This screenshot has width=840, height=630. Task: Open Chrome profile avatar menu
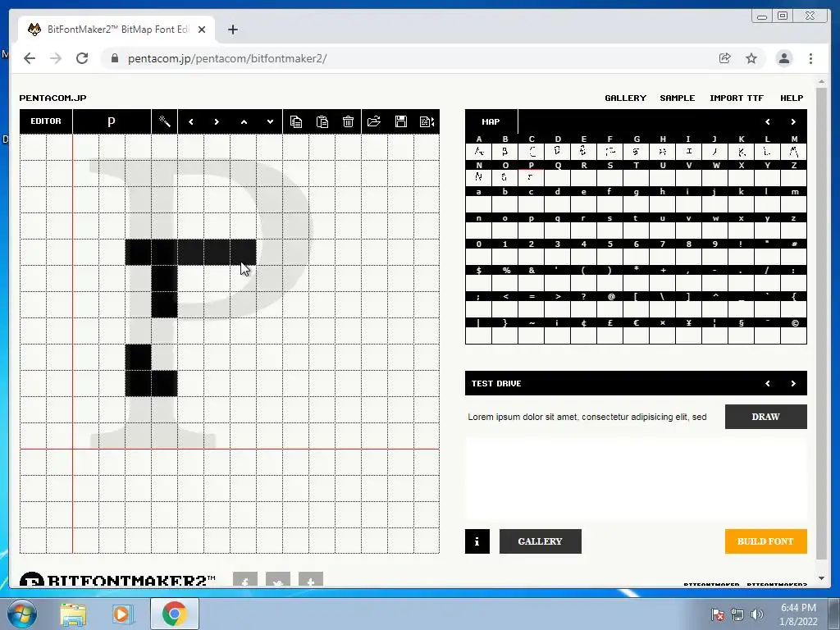pos(783,58)
